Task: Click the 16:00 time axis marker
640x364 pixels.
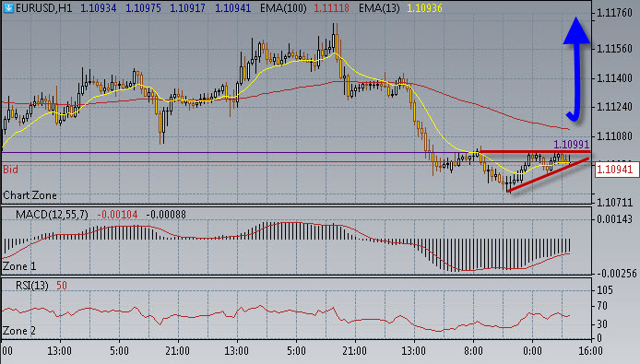Action: click(x=590, y=351)
